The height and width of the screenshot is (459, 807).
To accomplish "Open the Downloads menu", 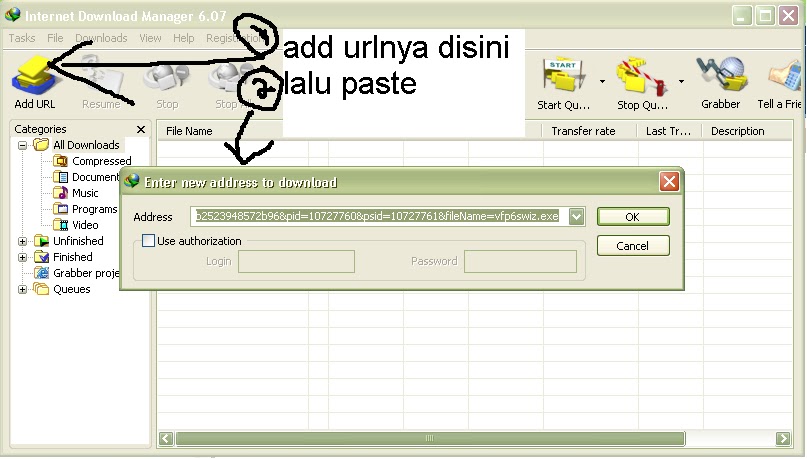I will [101, 38].
